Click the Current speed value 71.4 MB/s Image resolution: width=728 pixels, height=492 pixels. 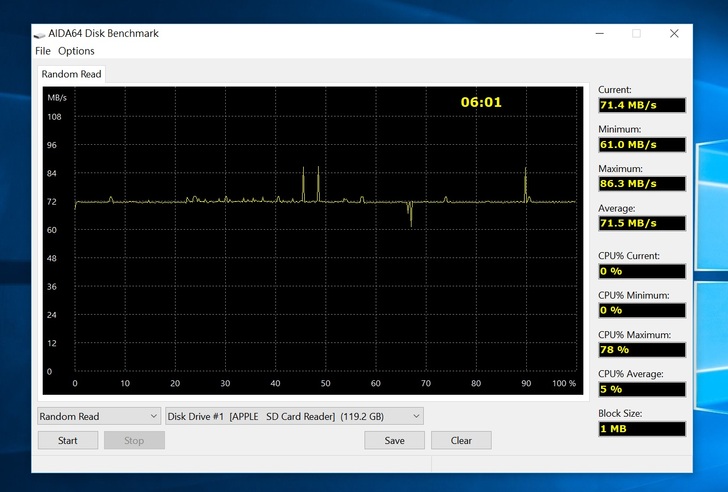pos(641,105)
